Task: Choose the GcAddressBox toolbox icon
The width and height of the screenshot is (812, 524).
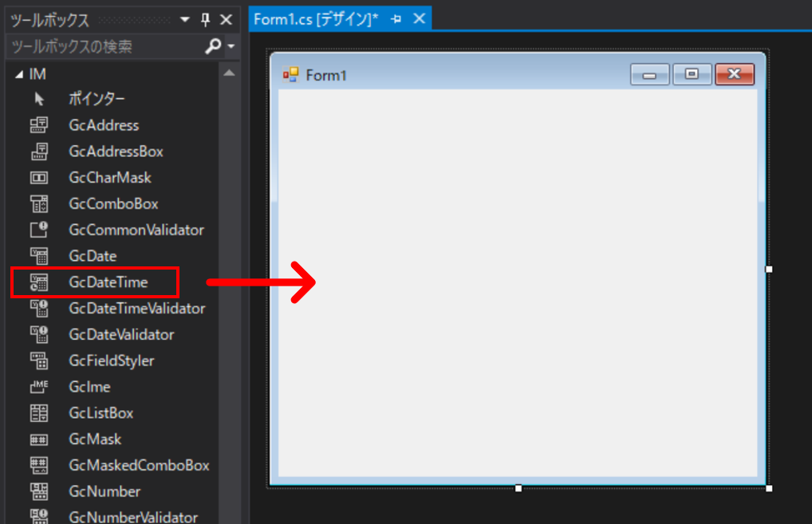Action: pos(39,152)
